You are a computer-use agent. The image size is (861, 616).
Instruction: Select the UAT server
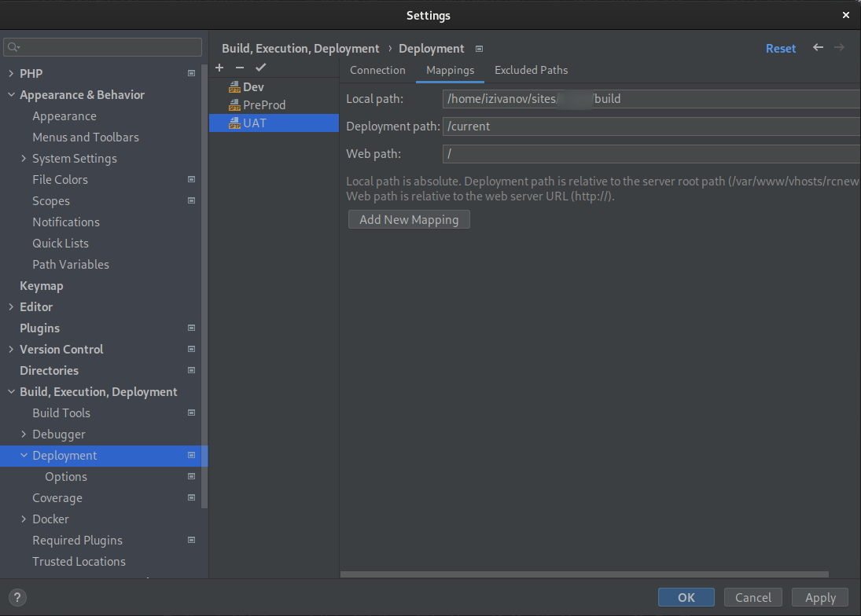pos(274,123)
